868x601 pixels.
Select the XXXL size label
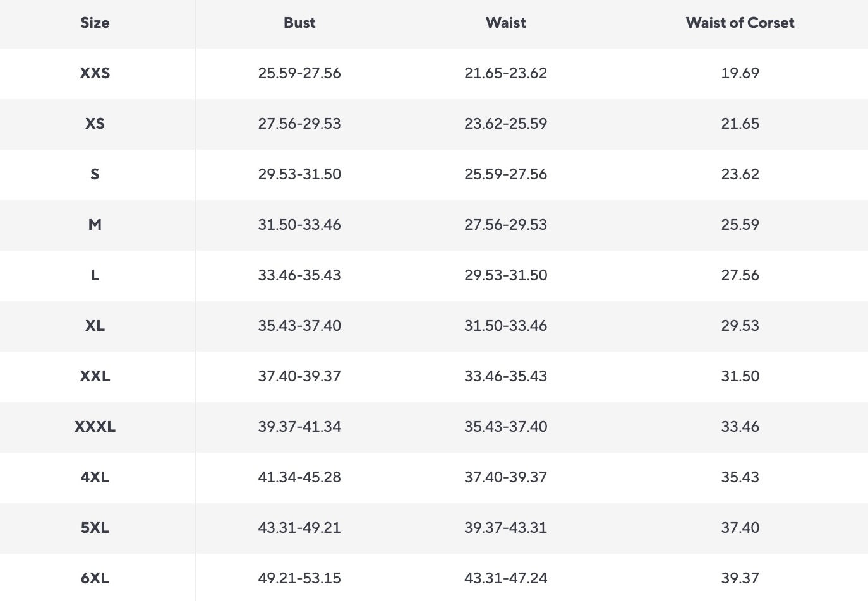95,427
